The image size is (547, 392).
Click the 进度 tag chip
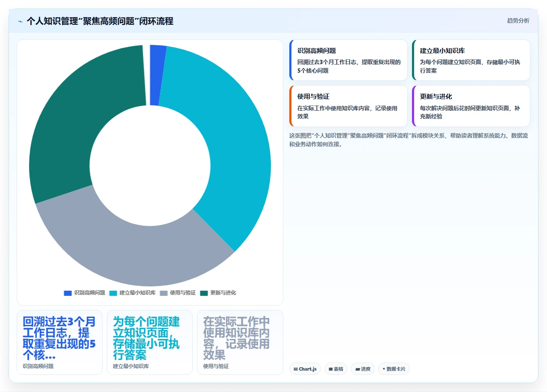(363, 369)
